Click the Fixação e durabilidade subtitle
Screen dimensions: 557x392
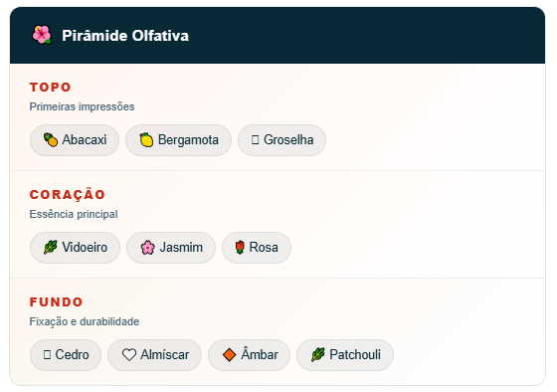(x=85, y=321)
